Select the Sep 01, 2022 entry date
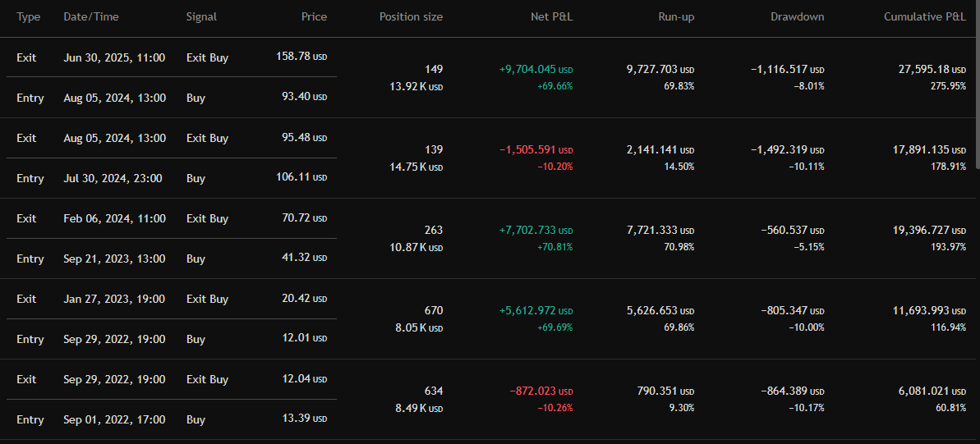 [114, 419]
